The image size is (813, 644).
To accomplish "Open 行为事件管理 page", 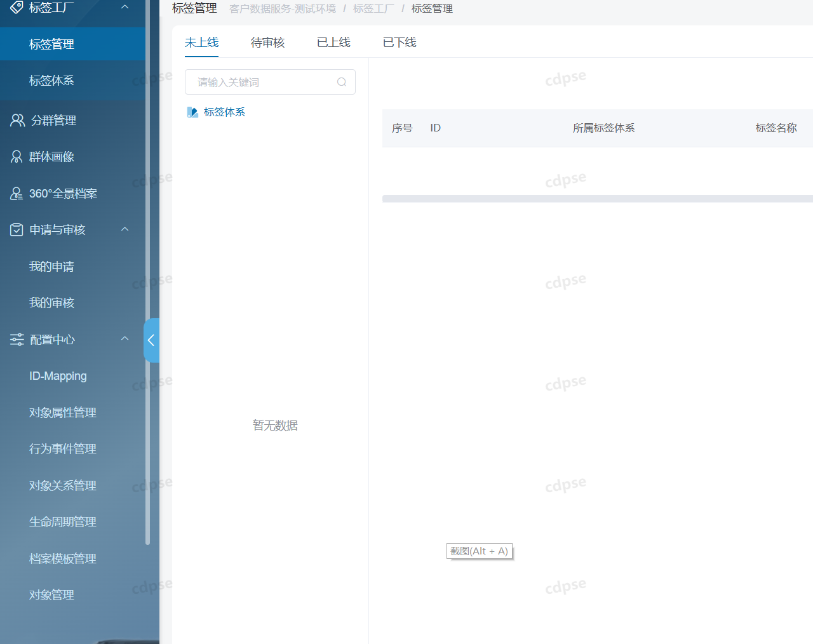I will (x=63, y=449).
